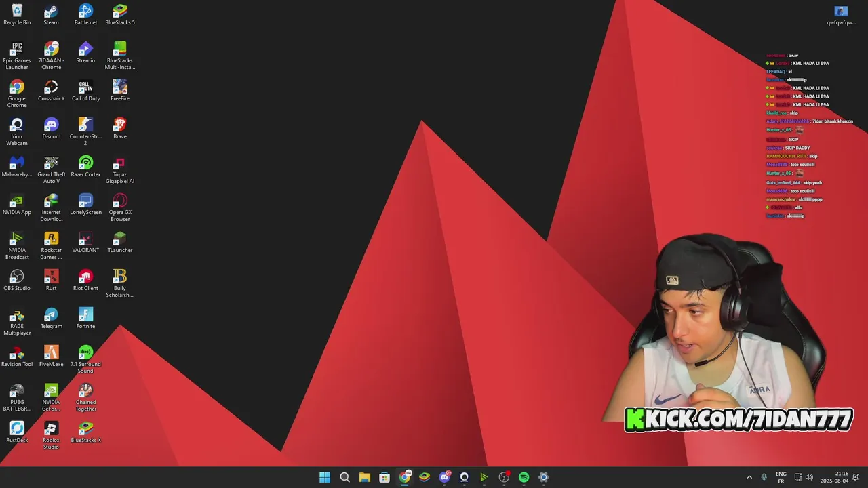Open Spotify from the taskbar
Image resolution: width=868 pixels, height=488 pixels.
(x=524, y=477)
